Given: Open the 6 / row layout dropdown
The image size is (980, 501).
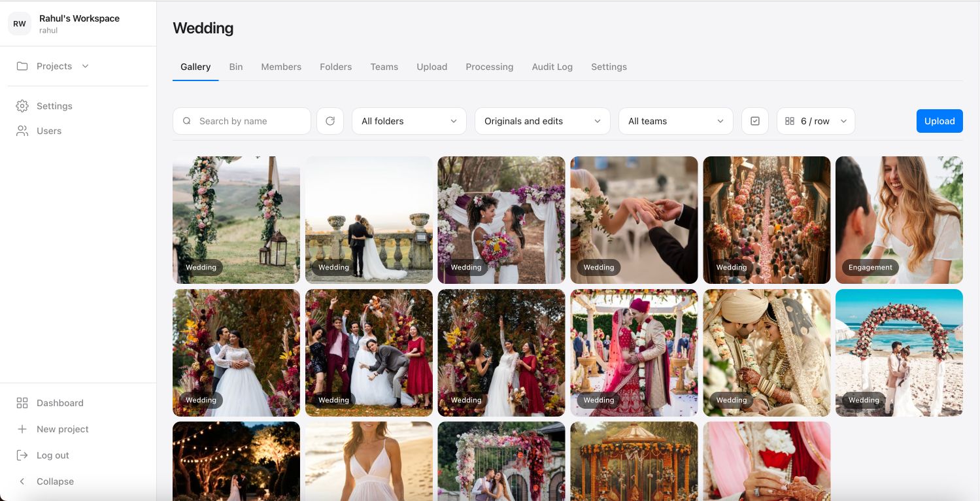Looking at the screenshot, I should click(816, 121).
